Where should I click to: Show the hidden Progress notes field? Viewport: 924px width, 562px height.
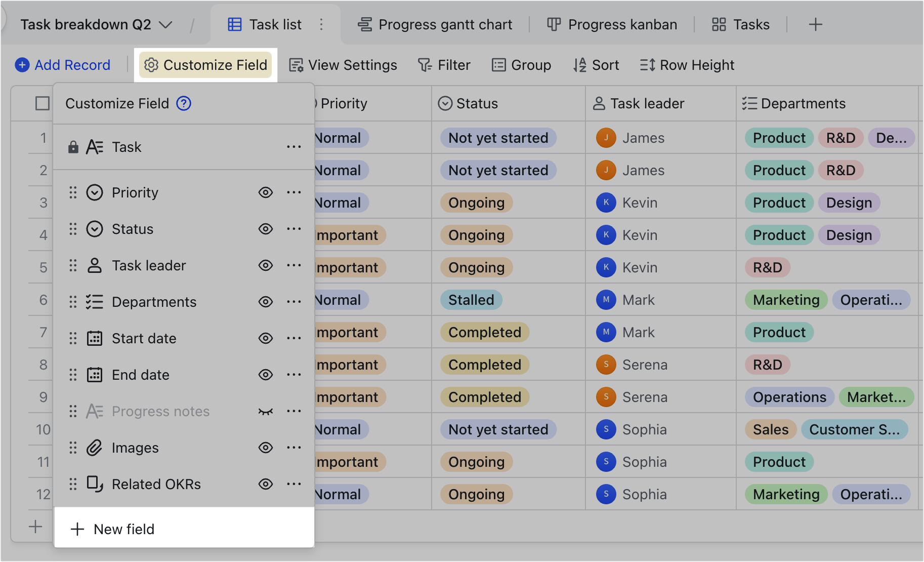click(265, 411)
